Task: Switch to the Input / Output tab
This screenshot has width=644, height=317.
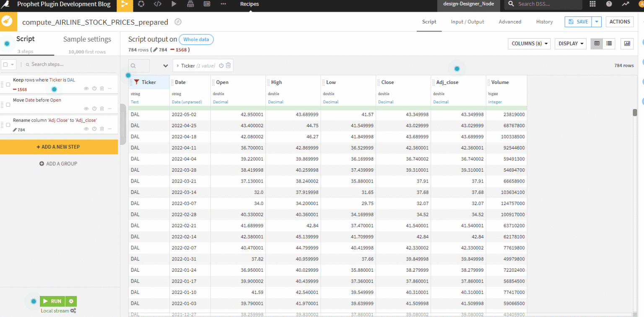Action: [x=467, y=21]
